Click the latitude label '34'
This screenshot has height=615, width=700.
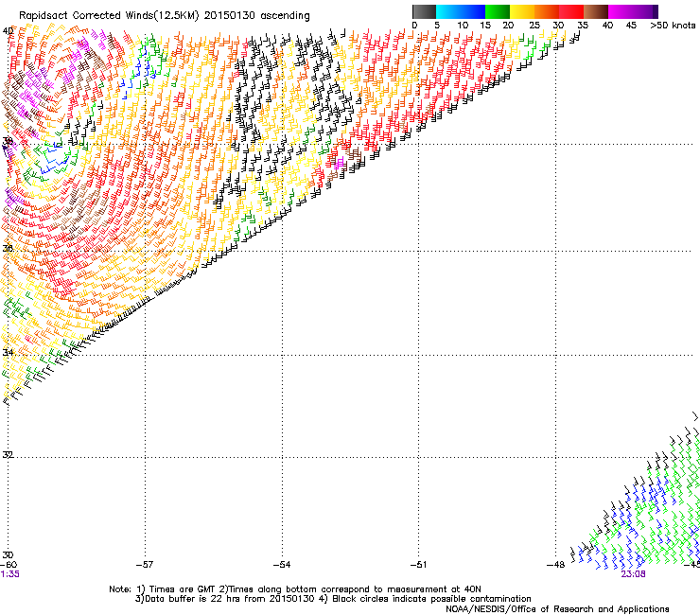[x=8, y=352]
